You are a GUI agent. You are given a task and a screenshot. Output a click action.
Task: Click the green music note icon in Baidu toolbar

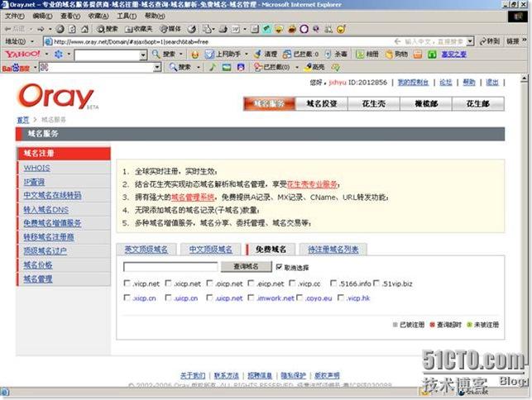tap(213, 67)
